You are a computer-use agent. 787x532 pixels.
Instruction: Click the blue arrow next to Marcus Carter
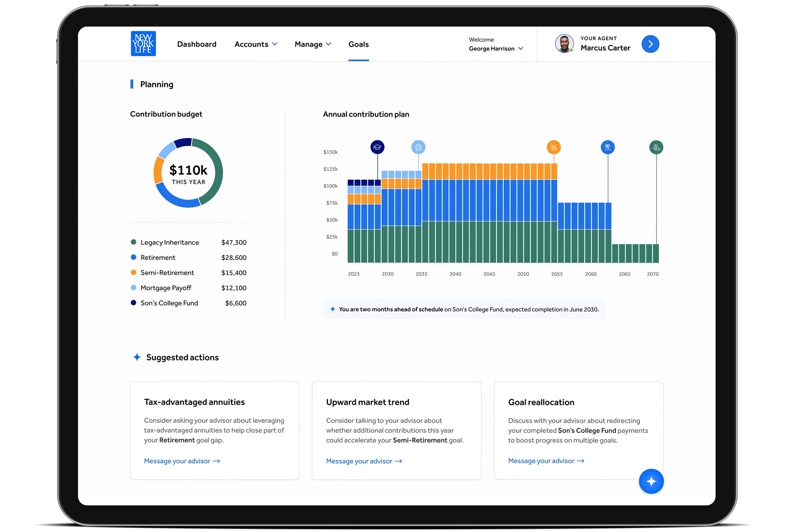point(650,44)
